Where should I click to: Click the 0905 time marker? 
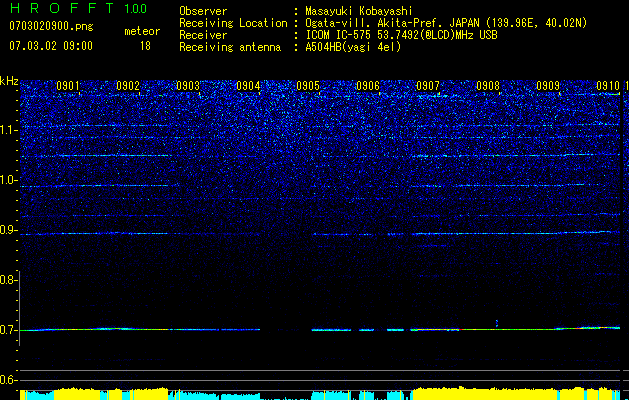coord(308,86)
